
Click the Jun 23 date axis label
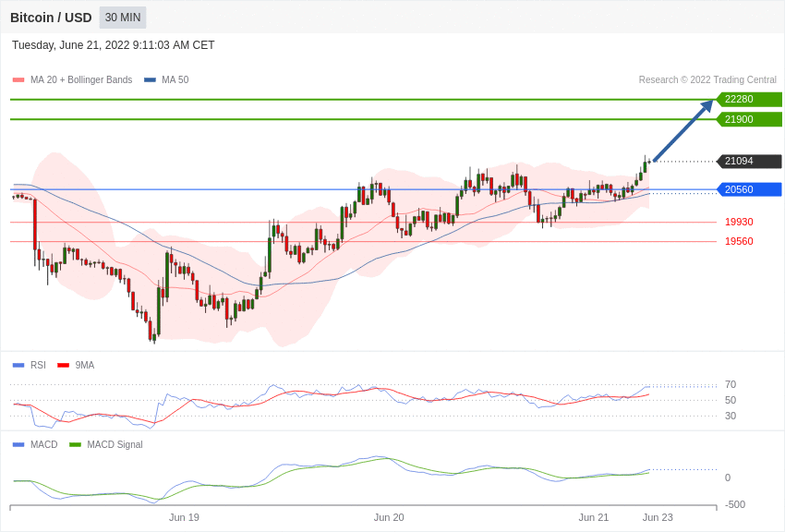(658, 517)
